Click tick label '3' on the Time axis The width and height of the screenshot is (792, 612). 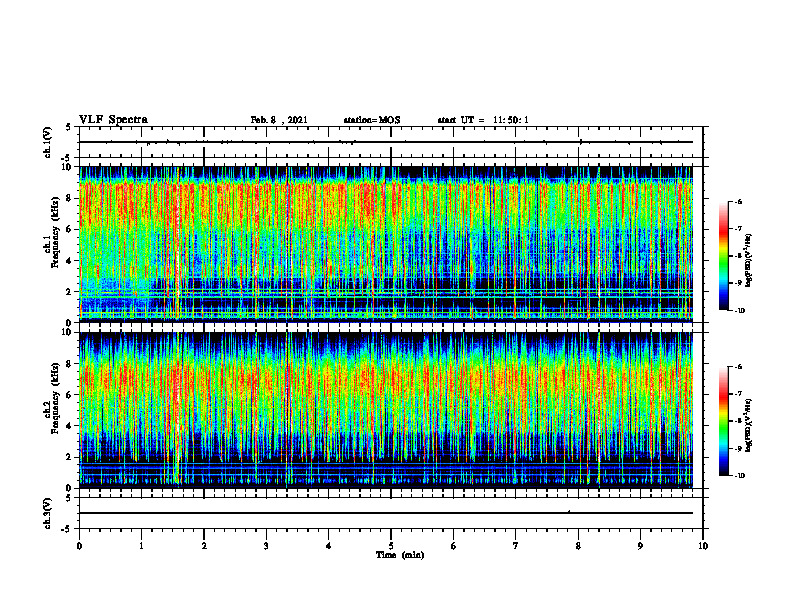(266, 546)
